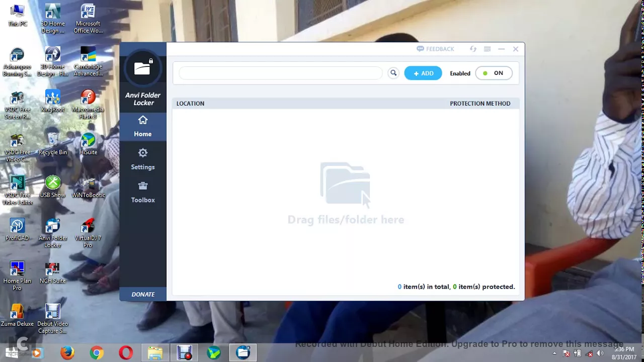Open the FEEDBACK link
The height and width of the screenshot is (362, 644).
pyautogui.click(x=435, y=49)
